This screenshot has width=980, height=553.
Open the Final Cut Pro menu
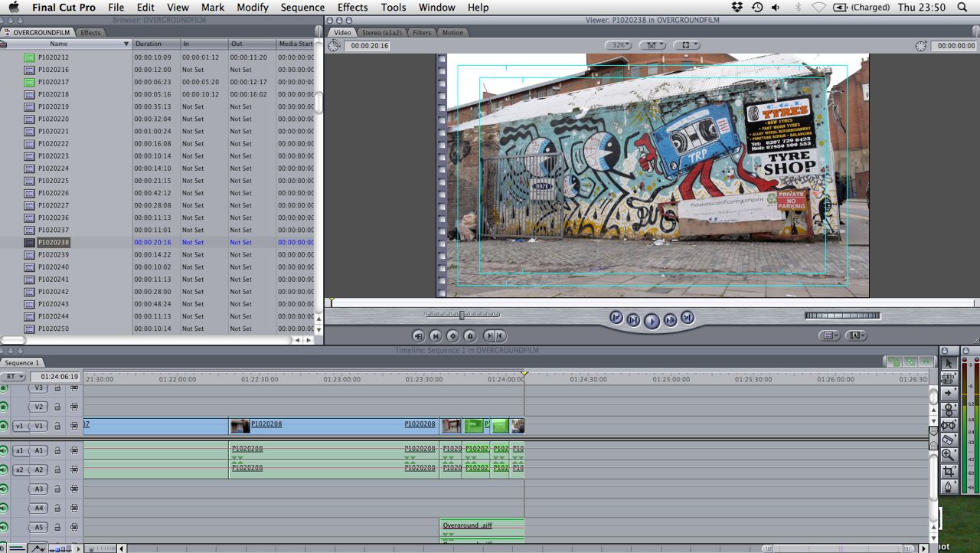tap(64, 7)
